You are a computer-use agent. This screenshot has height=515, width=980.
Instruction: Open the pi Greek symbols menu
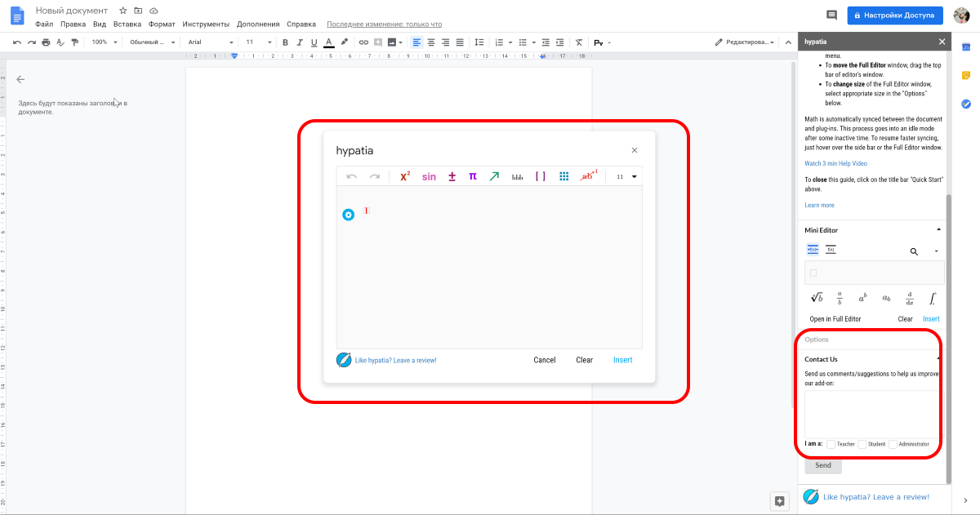click(472, 176)
